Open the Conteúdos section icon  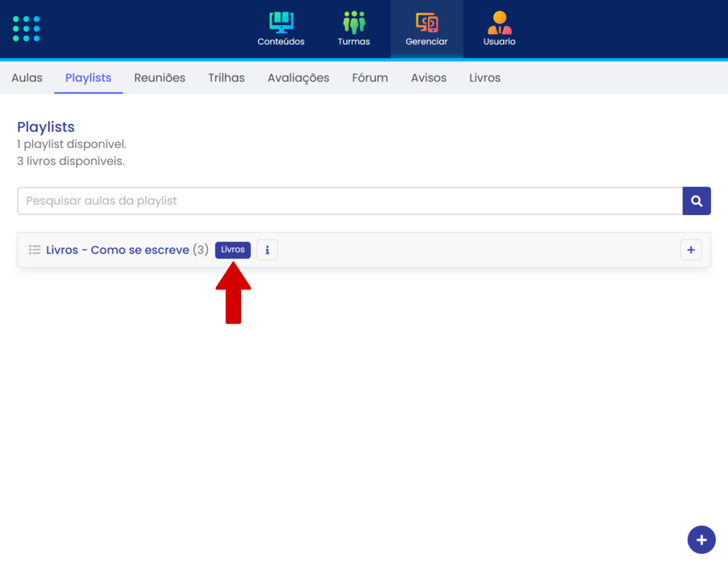click(281, 23)
